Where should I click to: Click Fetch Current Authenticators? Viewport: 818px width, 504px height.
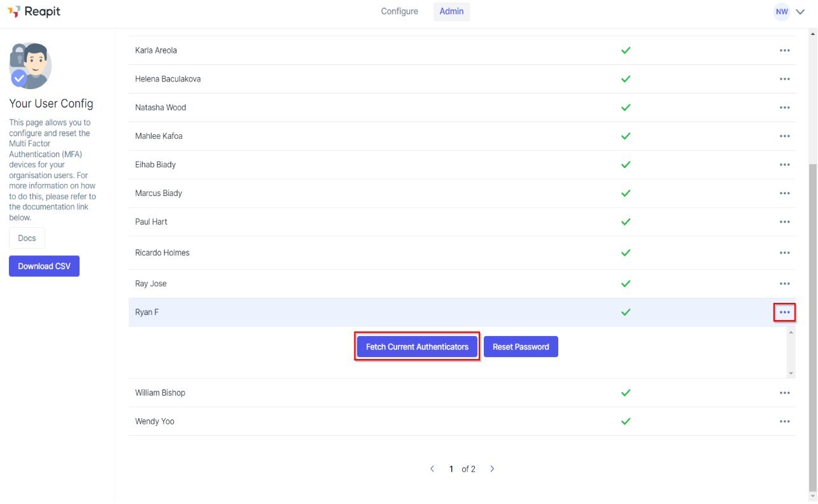tap(417, 347)
